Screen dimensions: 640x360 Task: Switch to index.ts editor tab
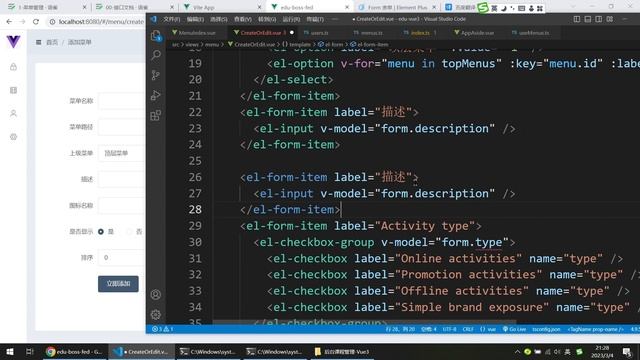[x=420, y=33]
